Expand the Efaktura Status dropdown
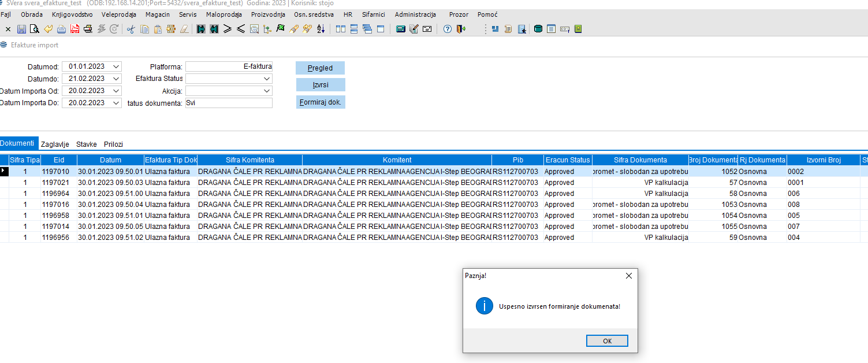The width and height of the screenshot is (868, 363). point(266,79)
